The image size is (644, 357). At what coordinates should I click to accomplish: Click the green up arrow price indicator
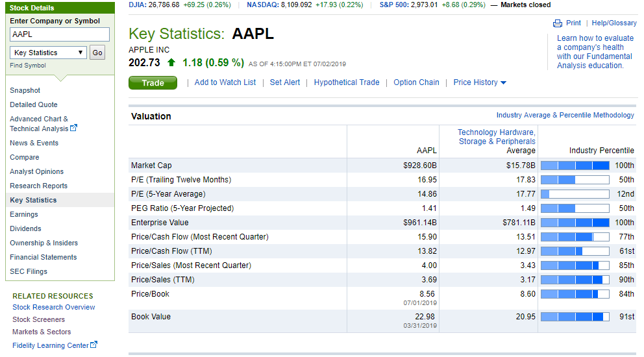point(171,63)
